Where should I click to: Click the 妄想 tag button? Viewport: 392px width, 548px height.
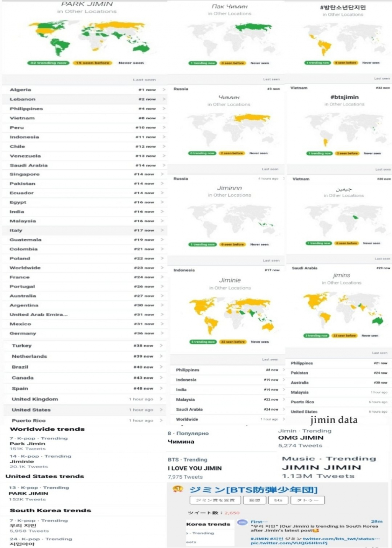tap(255, 500)
